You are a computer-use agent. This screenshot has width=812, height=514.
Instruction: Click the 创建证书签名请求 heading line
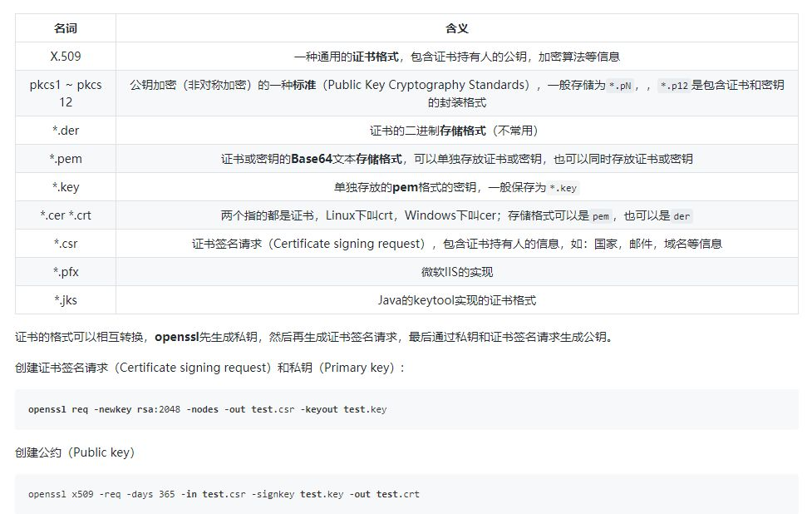209,368
